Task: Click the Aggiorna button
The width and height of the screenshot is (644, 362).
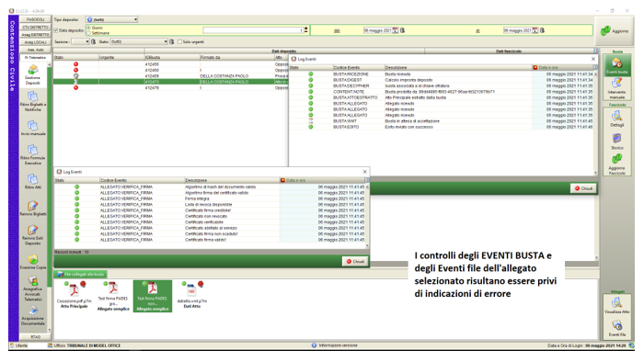Action: point(615,30)
